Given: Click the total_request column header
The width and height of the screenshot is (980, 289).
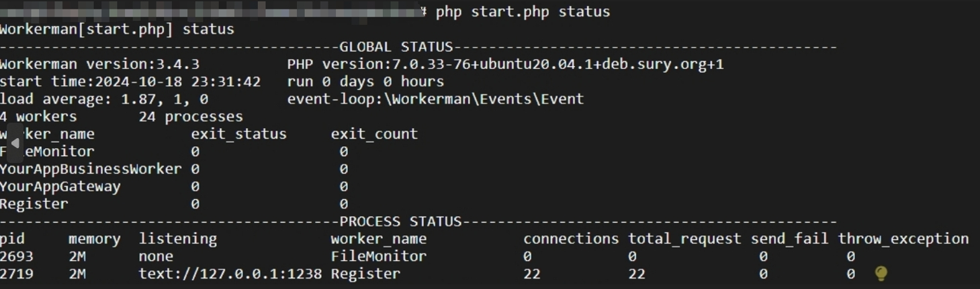Looking at the screenshot, I should [684, 239].
